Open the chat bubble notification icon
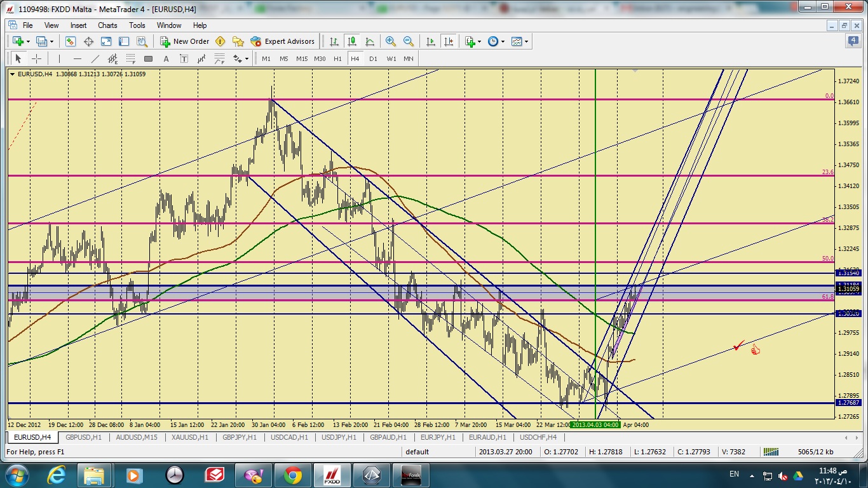868x488 pixels. [x=853, y=41]
